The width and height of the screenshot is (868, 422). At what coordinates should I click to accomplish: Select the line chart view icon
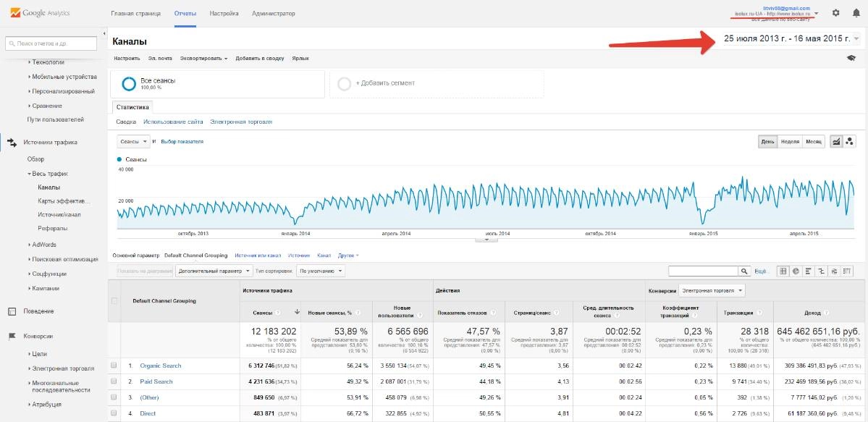(836, 142)
